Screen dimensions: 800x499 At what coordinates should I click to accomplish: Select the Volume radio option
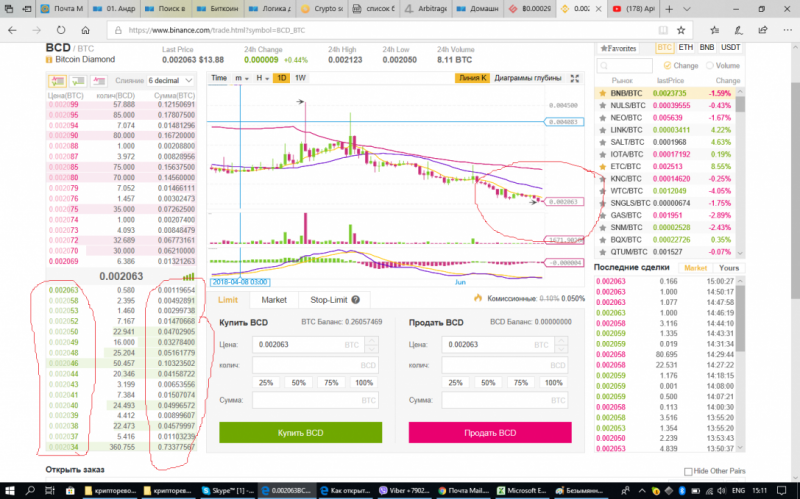pyautogui.click(x=709, y=65)
